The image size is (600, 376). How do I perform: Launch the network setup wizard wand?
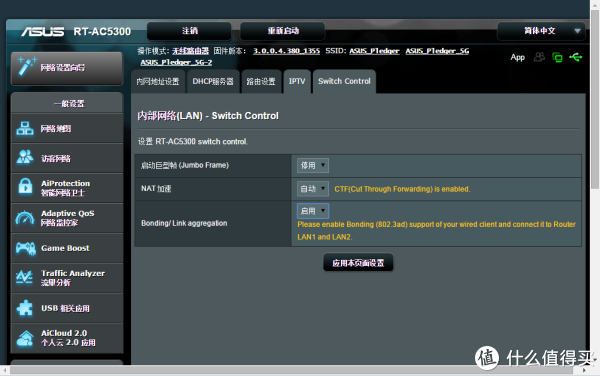[x=27, y=66]
